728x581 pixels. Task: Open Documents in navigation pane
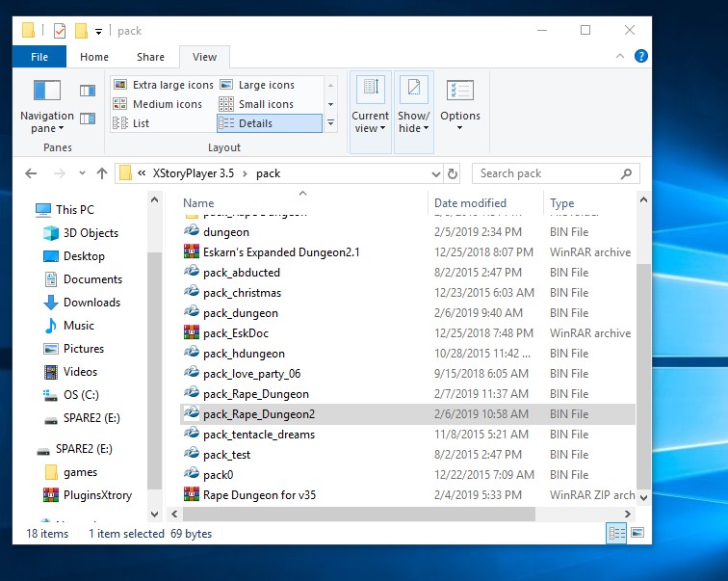click(83, 279)
